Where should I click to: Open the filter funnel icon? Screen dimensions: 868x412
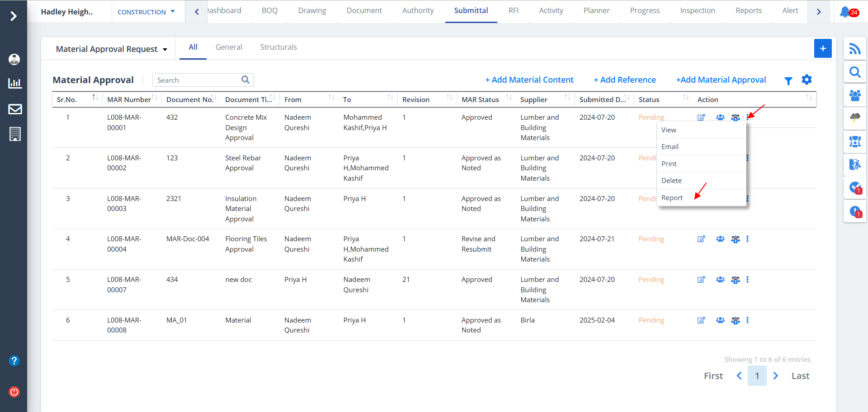tap(788, 81)
